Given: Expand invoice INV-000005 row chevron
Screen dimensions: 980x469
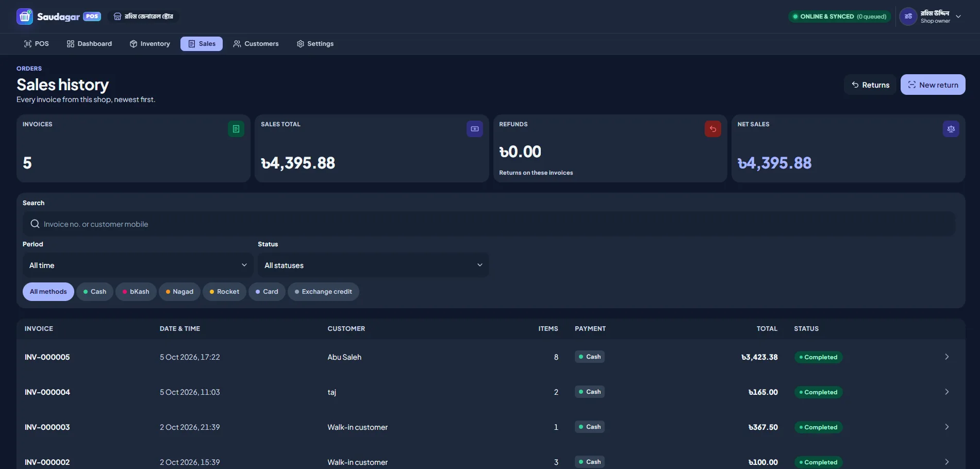Looking at the screenshot, I should [947, 357].
